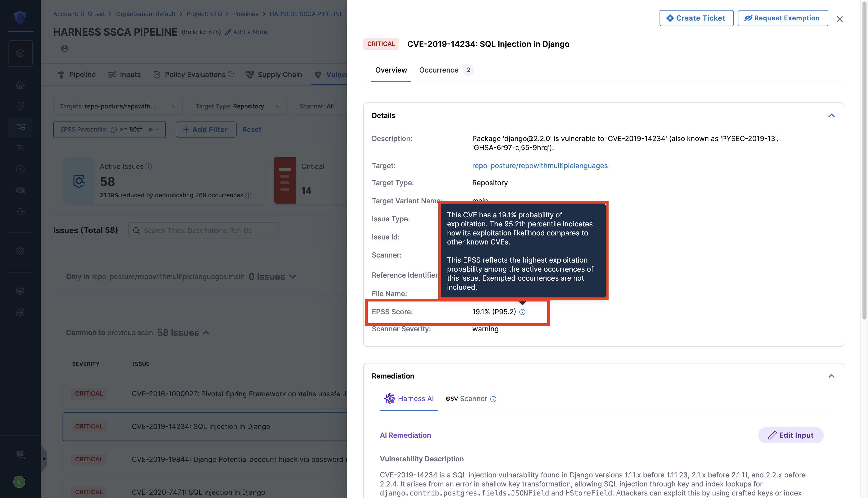Open repo-posture/repowithmultiplelanguages target link
868x498 pixels.
(539, 166)
